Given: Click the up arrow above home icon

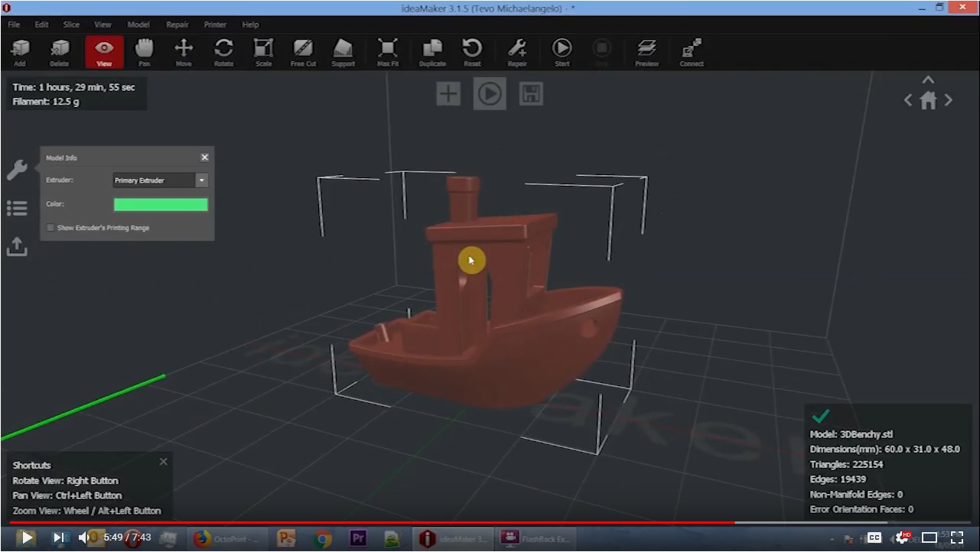Looking at the screenshot, I should [x=928, y=80].
